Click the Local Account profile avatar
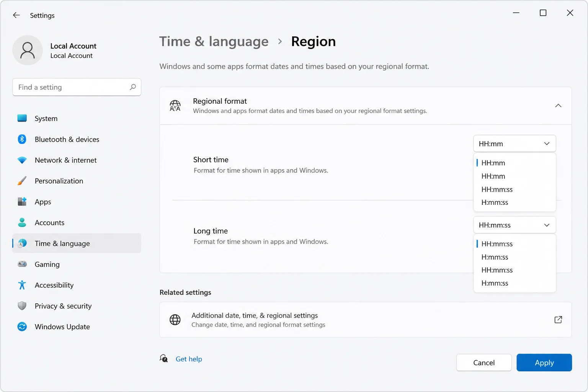This screenshot has height=392, width=588. 28,50
